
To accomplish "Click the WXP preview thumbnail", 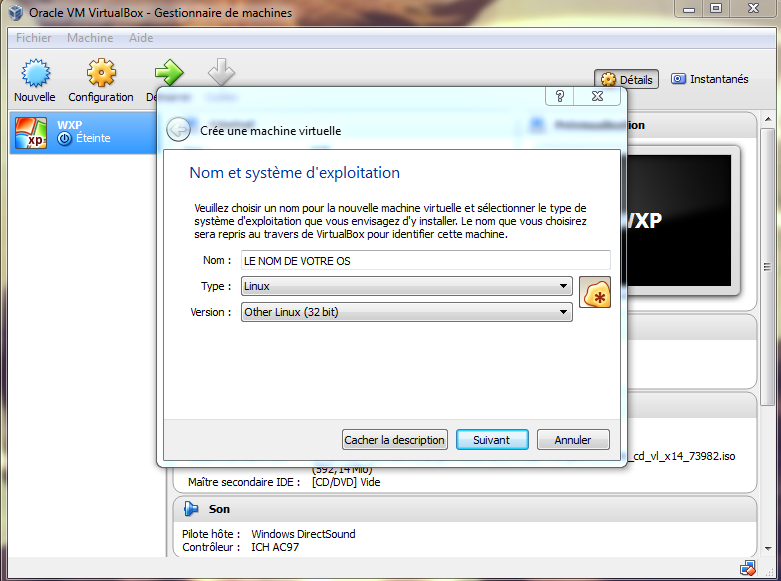I will point(678,220).
